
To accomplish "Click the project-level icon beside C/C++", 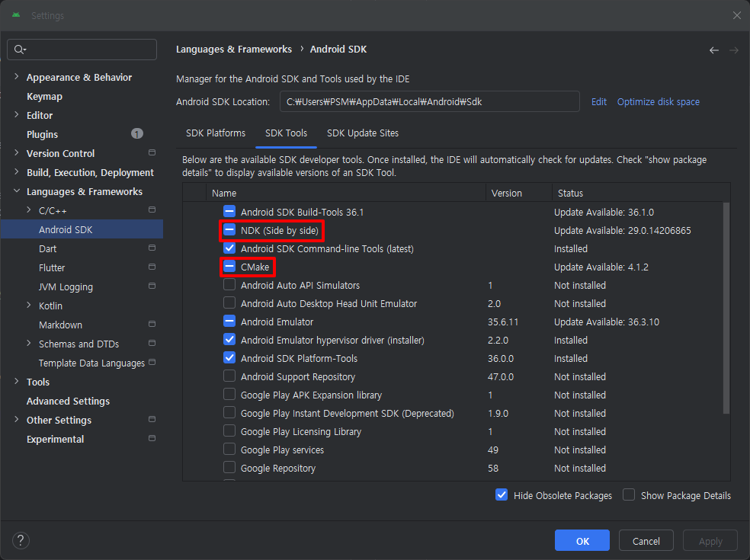I will click(152, 210).
